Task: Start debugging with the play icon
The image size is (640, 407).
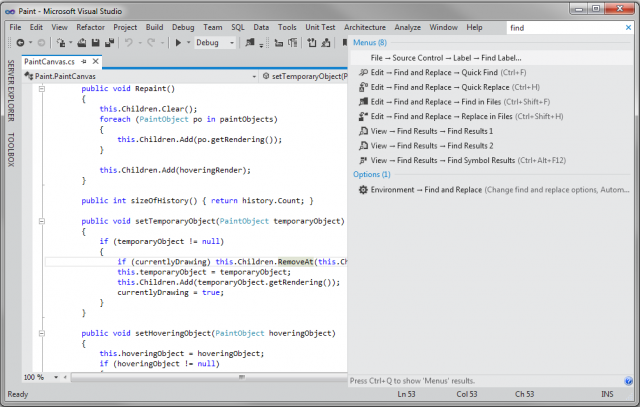Action: 178,42
